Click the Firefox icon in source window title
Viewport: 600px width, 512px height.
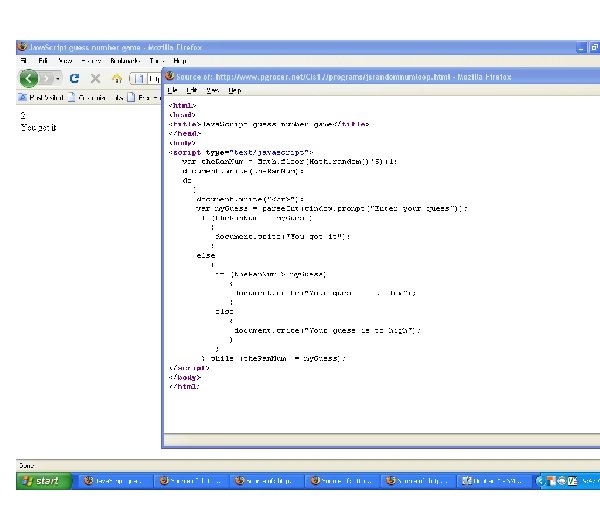(169, 76)
